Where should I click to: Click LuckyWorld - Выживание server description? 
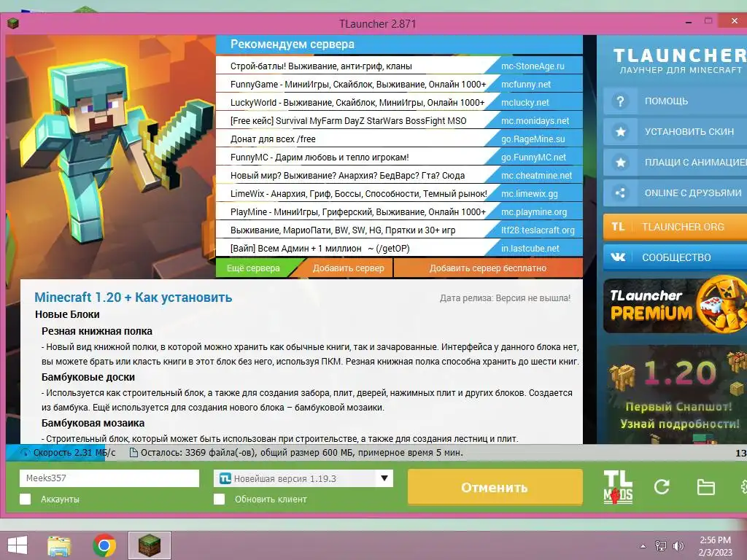click(357, 102)
